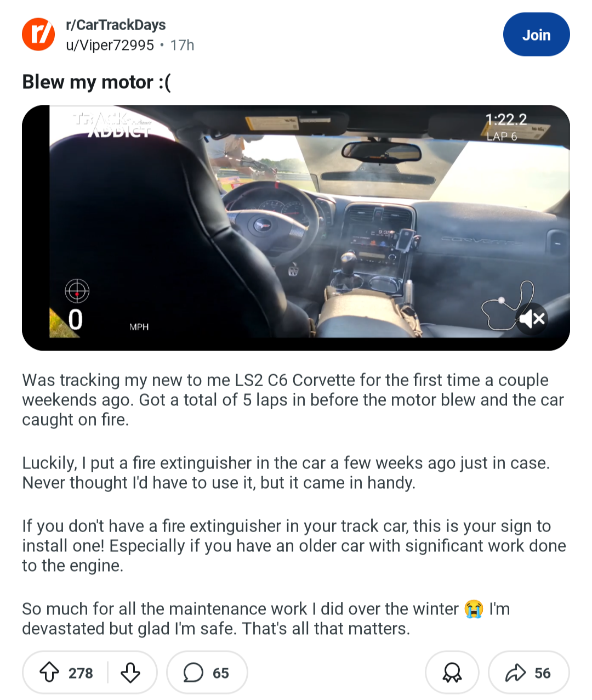Give an award with ribbon icon
Screen dimensions: 592x700
pos(452,673)
